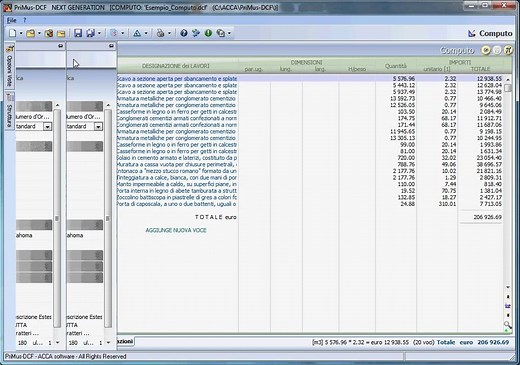Click the first panel scrollbar up arrow
Viewport: 520px width, 365px height.
(57, 105)
